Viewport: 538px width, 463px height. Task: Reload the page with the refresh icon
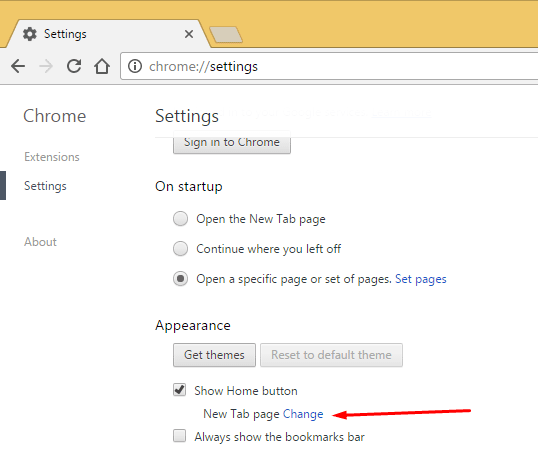74,66
